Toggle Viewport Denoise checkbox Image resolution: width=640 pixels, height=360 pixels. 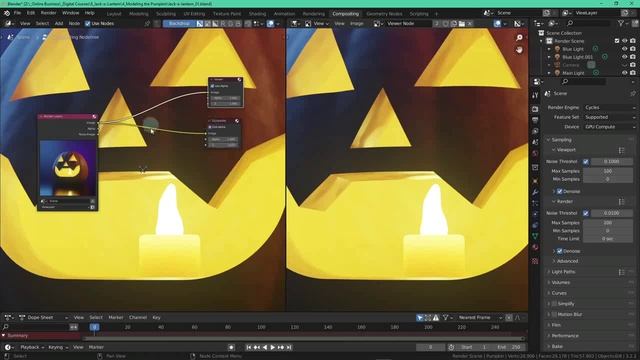click(x=560, y=191)
